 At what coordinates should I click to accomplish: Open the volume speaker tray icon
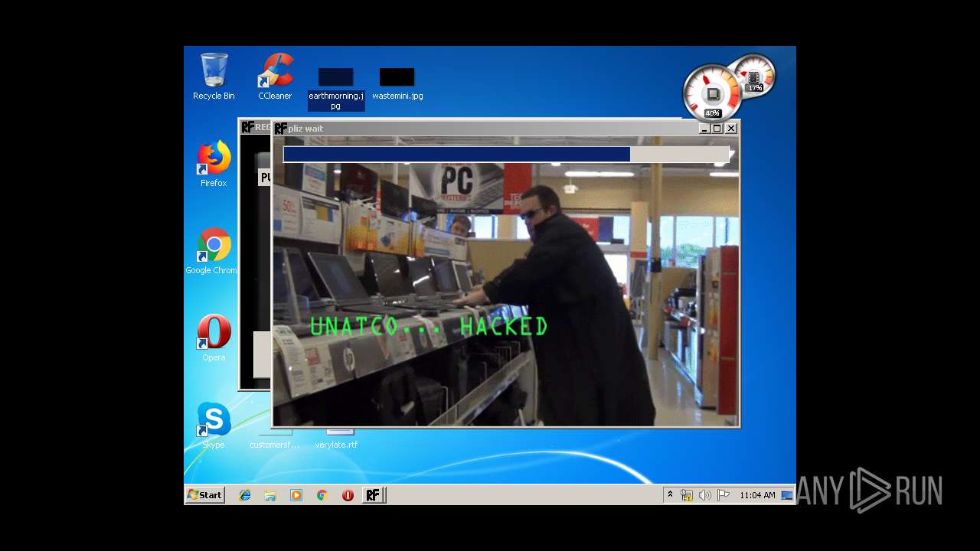click(x=704, y=495)
